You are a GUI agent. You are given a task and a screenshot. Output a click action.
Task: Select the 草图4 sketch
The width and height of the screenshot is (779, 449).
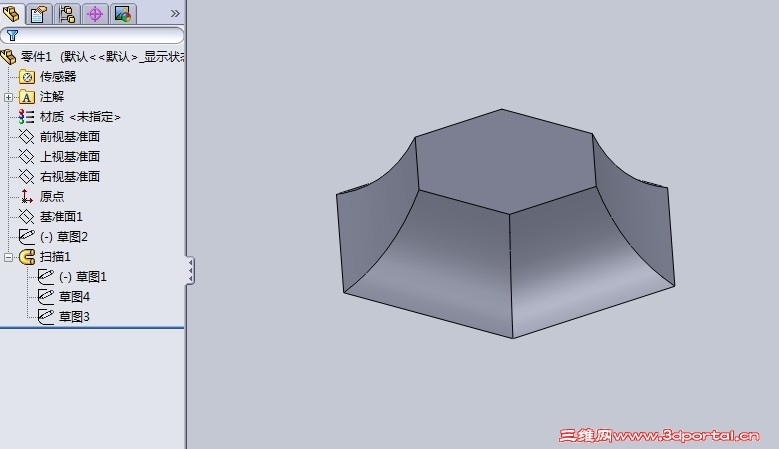click(x=75, y=297)
